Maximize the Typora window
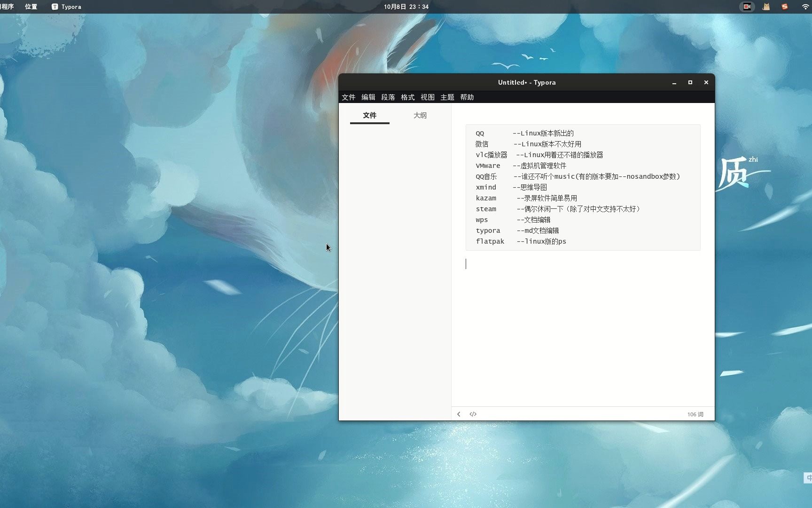The height and width of the screenshot is (508, 812). pos(690,82)
